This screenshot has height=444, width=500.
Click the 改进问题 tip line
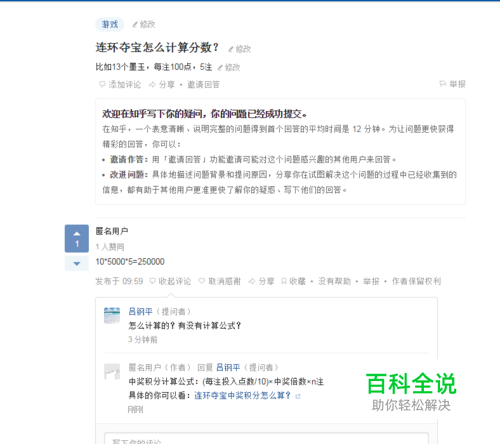[x=279, y=182]
